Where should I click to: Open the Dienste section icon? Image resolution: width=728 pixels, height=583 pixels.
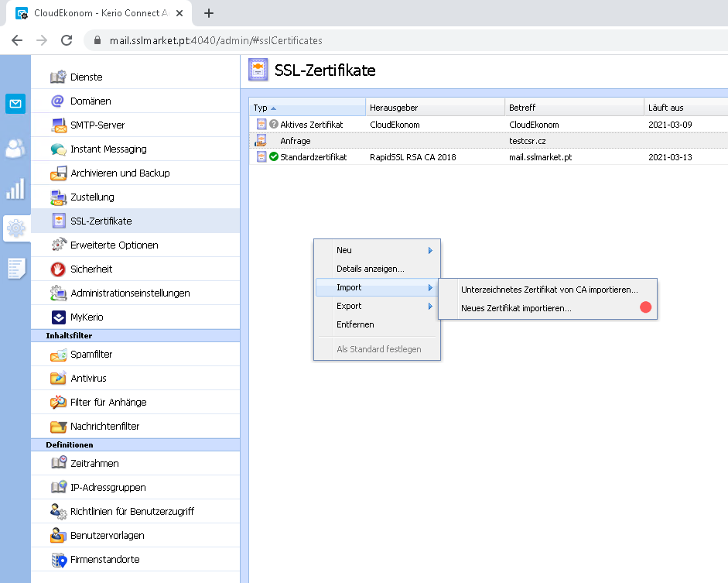pos(59,77)
